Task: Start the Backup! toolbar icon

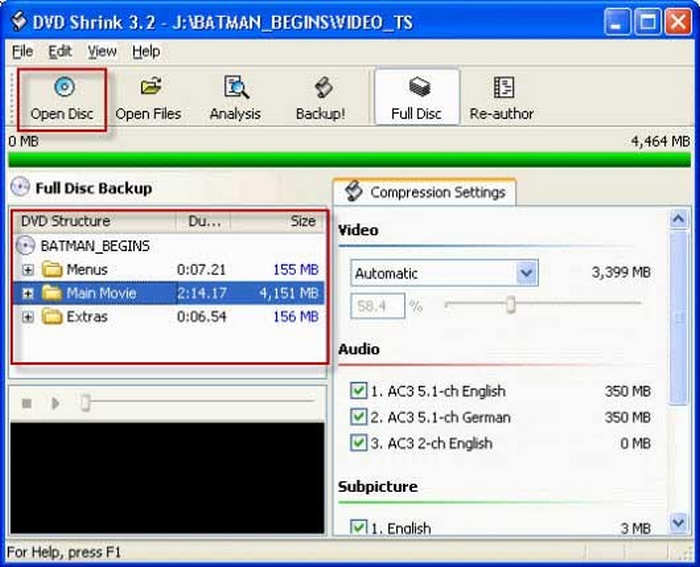Action: 320,87
